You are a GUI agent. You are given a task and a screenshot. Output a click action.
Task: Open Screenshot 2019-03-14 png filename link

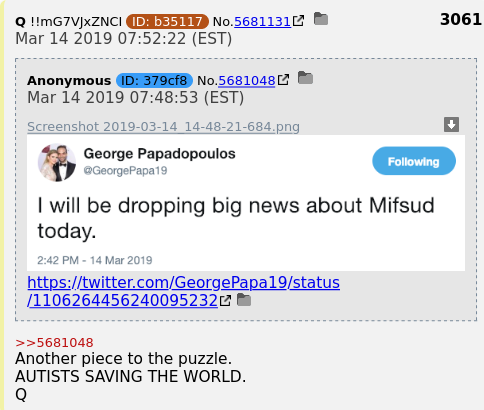[163, 127]
